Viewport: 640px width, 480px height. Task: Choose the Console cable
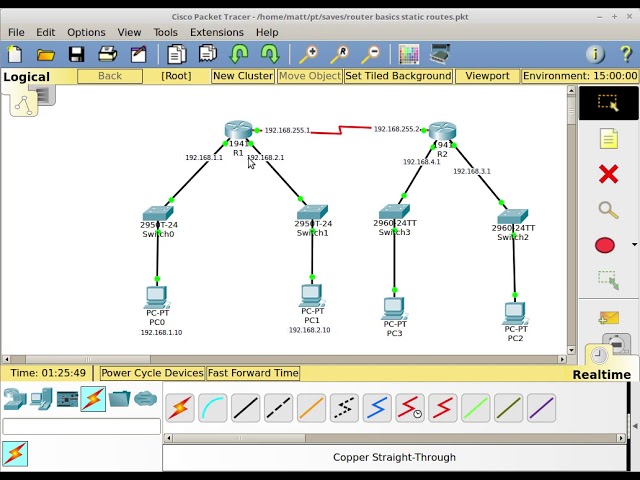213,408
